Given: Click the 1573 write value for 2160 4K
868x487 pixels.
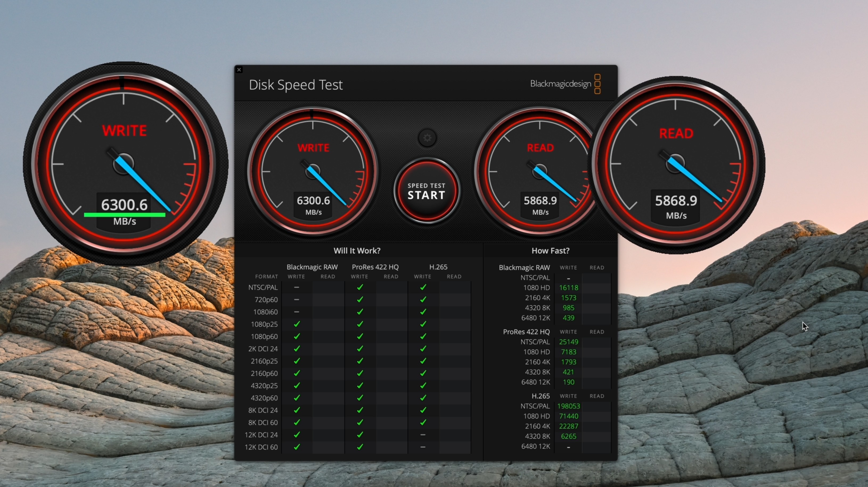Looking at the screenshot, I should point(568,298).
